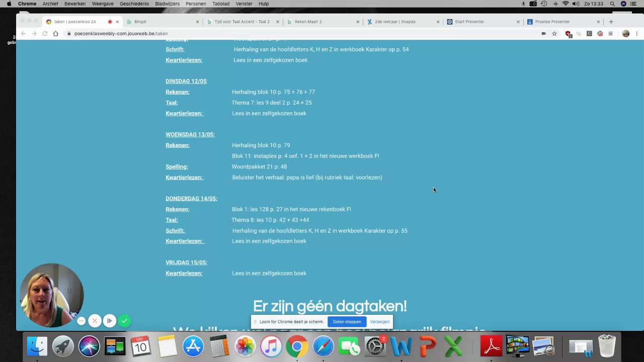This screenshot has height=362, width=644.
Task: Open the Trash in the dock
Action: click(x=607, y=346)
